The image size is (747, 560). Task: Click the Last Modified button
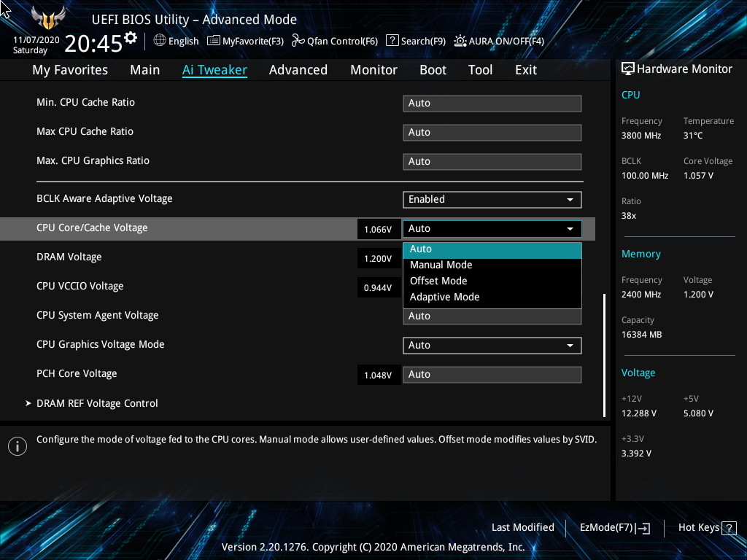[522, 528]
